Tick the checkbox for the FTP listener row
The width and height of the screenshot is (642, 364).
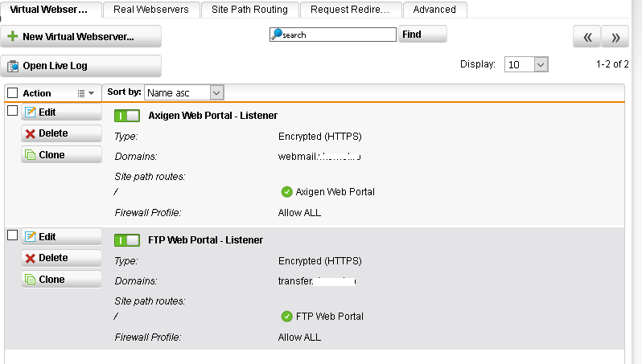tap(13, 235)
